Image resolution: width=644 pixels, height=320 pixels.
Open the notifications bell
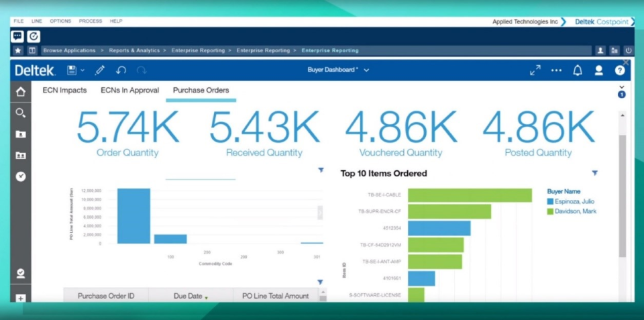coord(578,70)
